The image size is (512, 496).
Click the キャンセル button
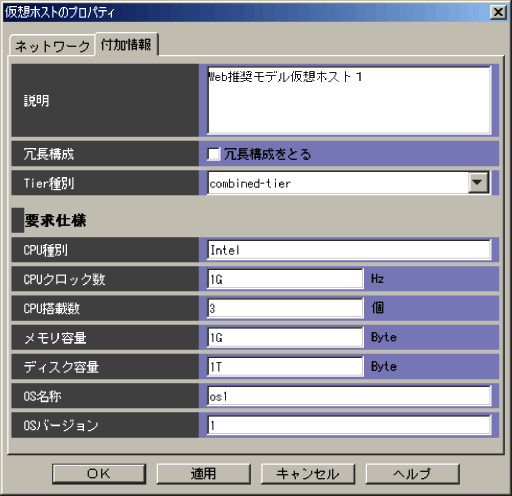coord(308,474)
